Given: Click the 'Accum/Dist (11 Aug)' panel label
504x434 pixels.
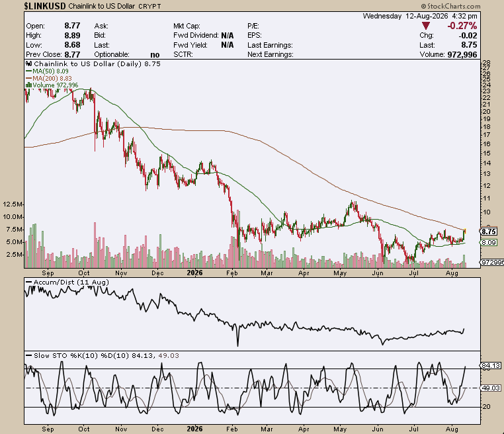Looking at the screenshot, I should pos(71,282).
